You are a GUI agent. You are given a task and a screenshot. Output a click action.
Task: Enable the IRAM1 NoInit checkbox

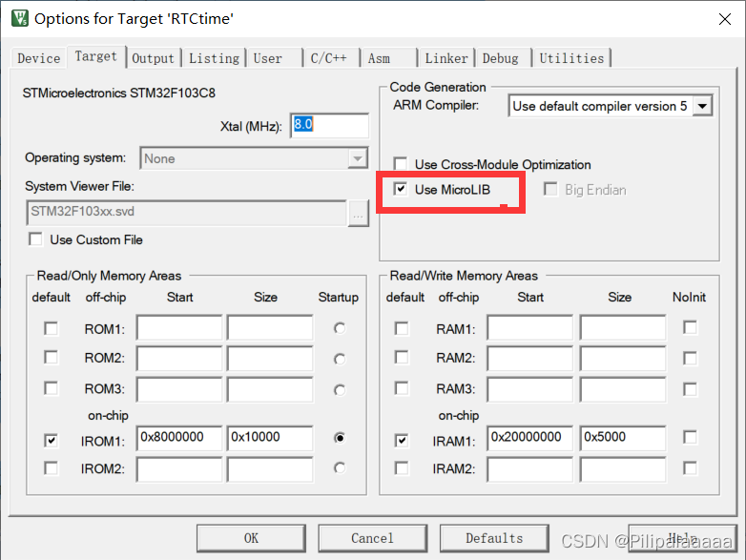(690, 437)
